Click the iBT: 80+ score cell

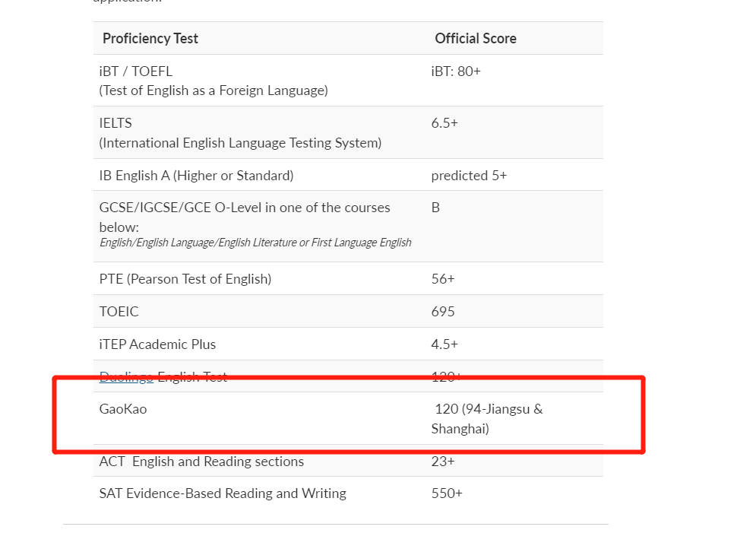pos(456,71)
